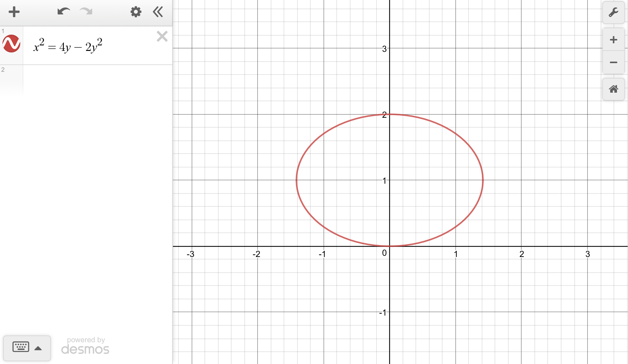Expand keypad with the up arrow
Screen dimensions: 628x364
tap(38, 348)
